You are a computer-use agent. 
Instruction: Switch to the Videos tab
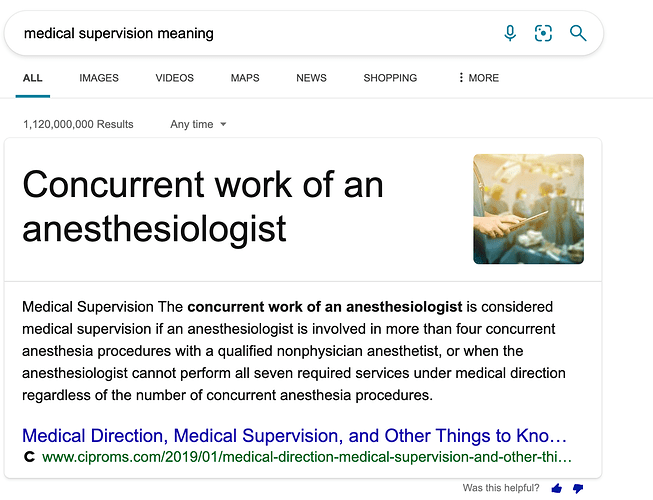(x=175, y=78)
